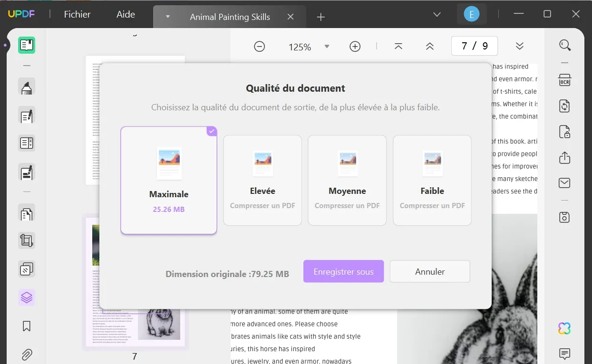Open the bookmarks panel icon
The image size is (592, 364).
click(x=26, y=326)
